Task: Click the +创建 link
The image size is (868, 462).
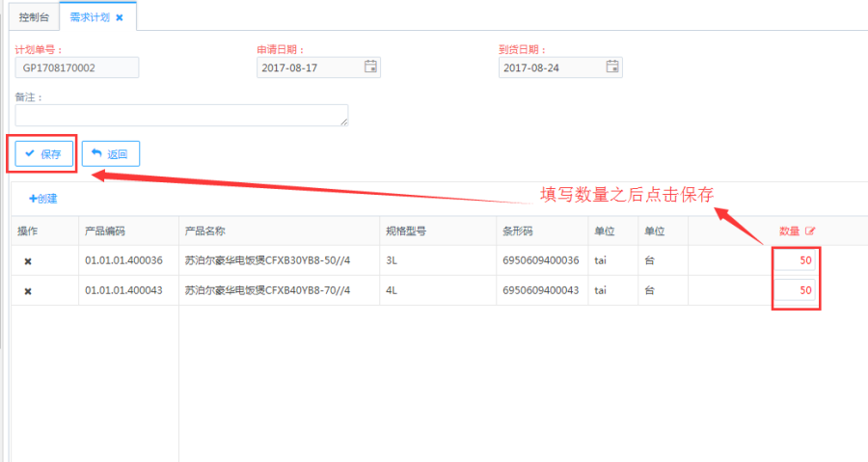Action: pyautogui.click(x=43, y=199)
